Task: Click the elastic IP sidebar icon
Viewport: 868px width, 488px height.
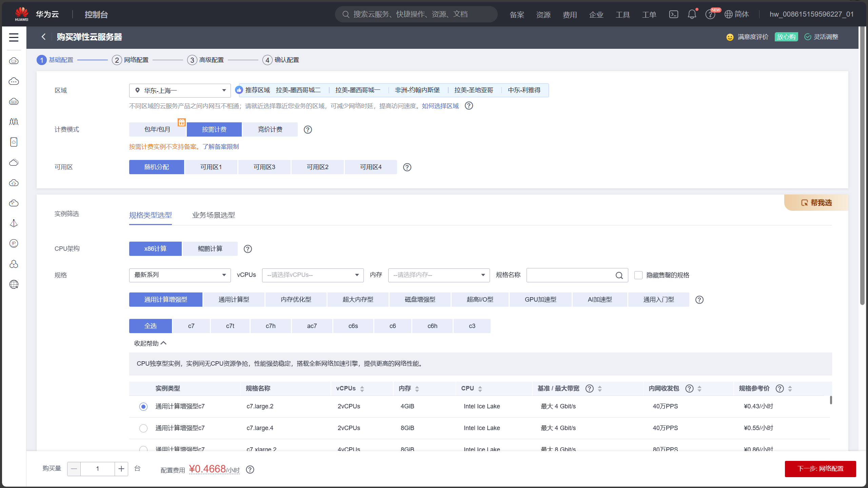Action: [x=14, y=244]
